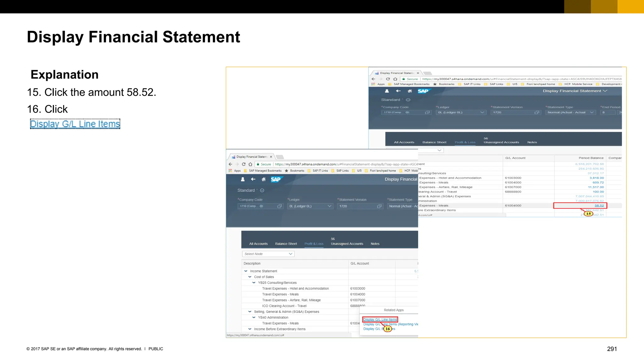Open Display Financial Statement title menu upper-right
The image size is (644, 362).
pyautogui.click(x=575, y=91)
